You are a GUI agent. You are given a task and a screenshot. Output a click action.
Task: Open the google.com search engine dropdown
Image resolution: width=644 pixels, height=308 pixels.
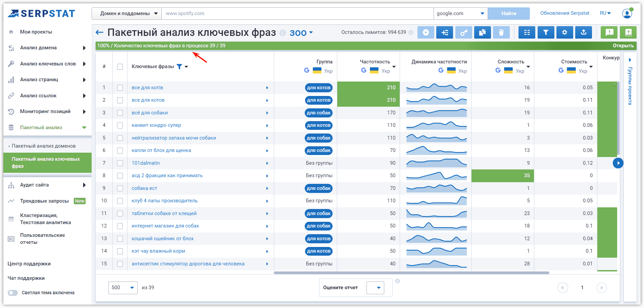(460, 13)
